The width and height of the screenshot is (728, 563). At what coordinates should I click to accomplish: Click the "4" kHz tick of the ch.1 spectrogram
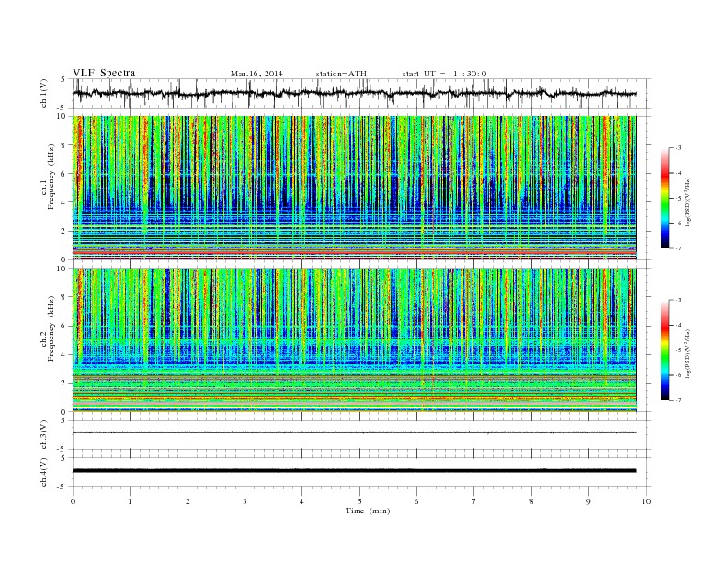[63, 202]
